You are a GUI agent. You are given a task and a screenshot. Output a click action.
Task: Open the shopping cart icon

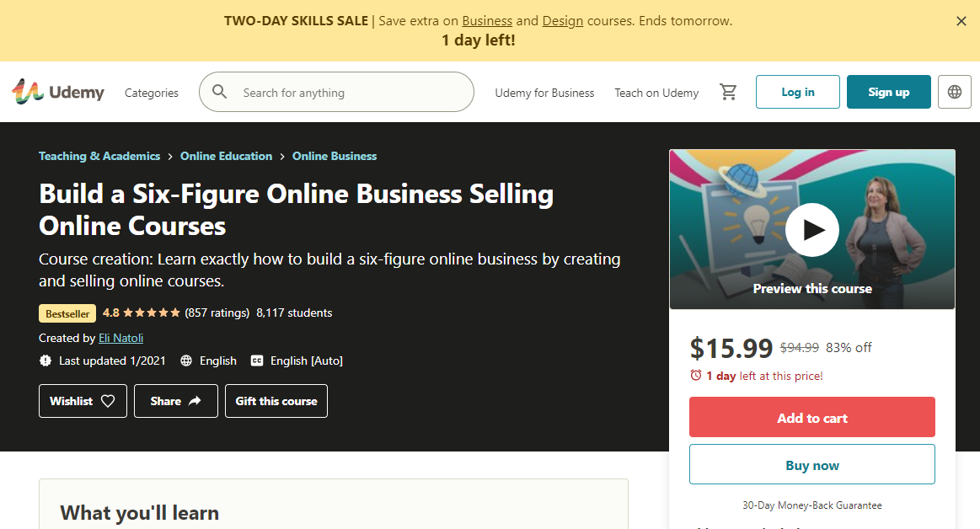tap(728, 92)
